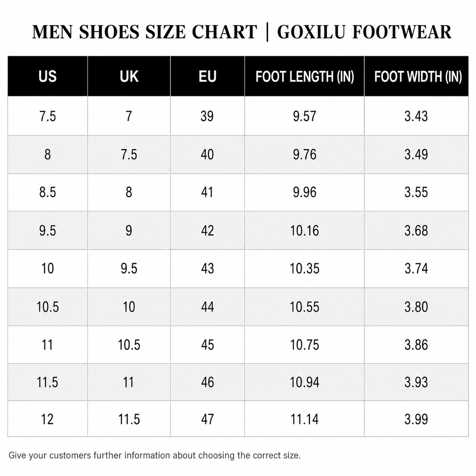Select the foot width 3.43 cell

(416, 116)
